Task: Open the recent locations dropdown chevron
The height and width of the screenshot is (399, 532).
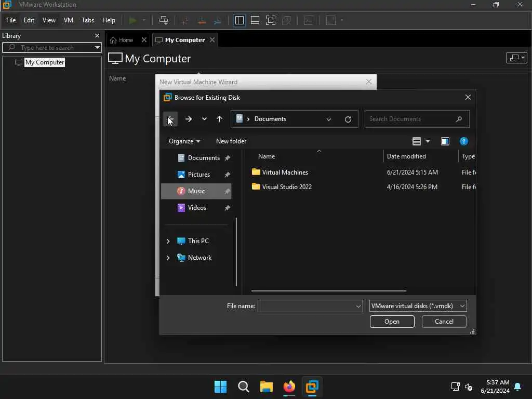Action: pos(204,119)
